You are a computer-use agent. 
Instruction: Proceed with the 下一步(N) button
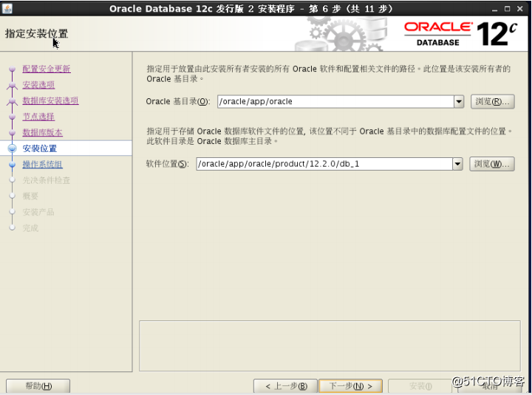point(351,386)
